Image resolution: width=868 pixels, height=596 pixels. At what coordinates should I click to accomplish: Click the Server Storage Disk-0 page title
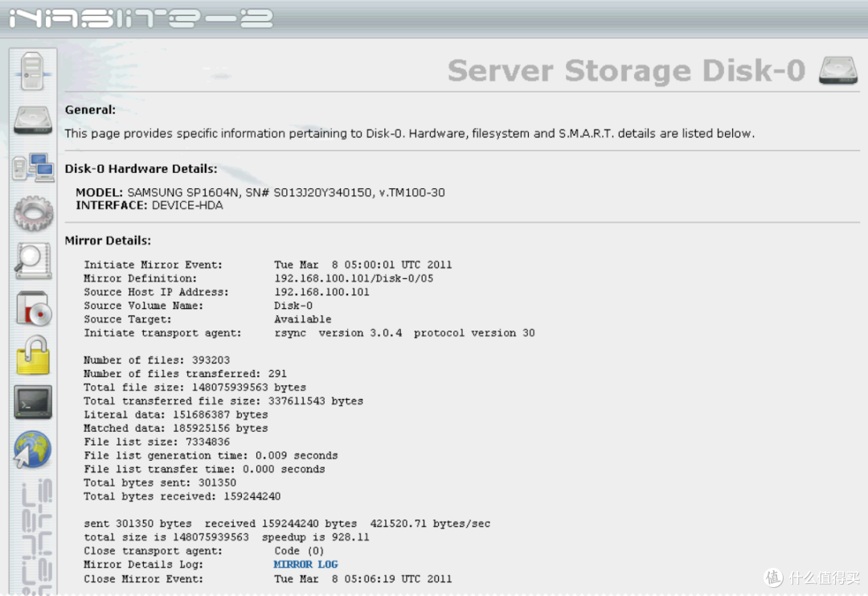tap(626, 71)
